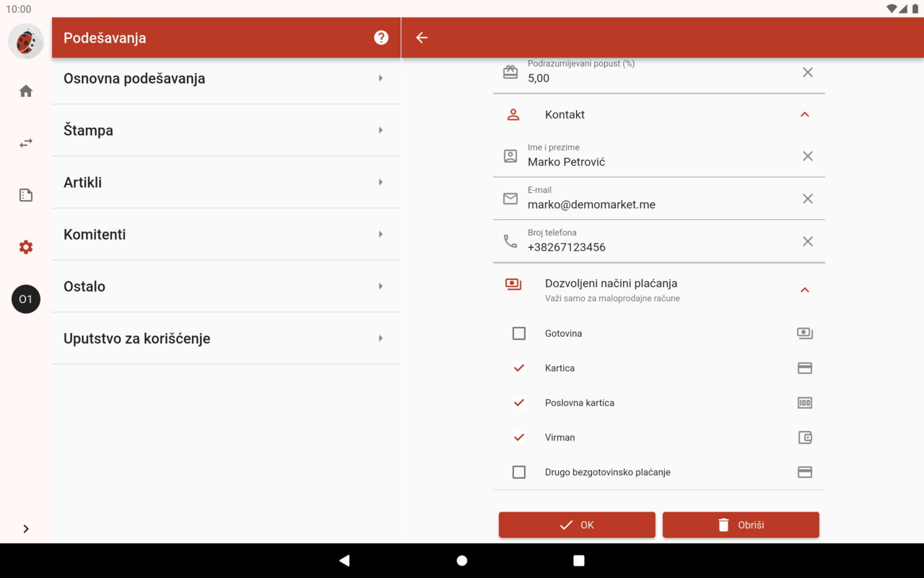Tap the Android back navigation button
Viewport: 924px width, 578px height.
(344, 561)
